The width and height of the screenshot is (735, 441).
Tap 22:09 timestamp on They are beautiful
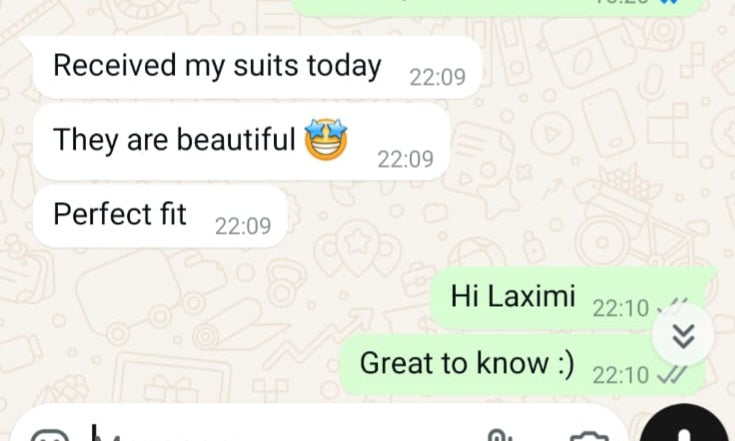[405, 159]
